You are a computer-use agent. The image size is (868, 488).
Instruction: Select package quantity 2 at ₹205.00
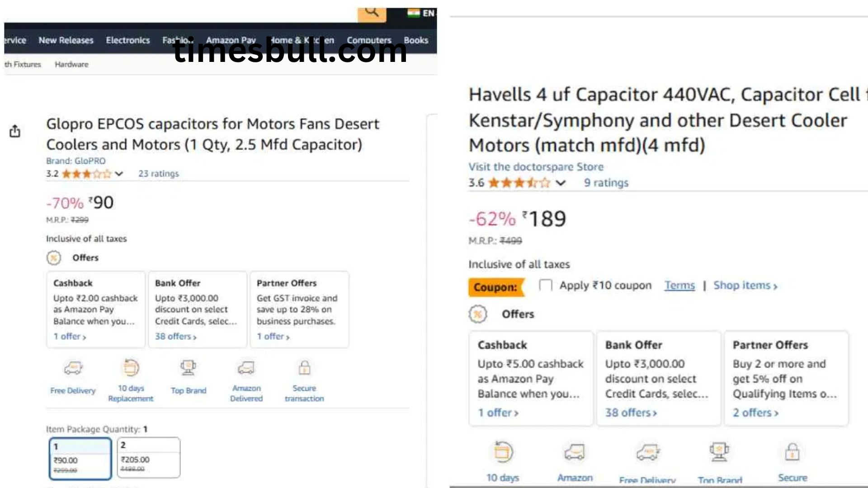[148, 457]
